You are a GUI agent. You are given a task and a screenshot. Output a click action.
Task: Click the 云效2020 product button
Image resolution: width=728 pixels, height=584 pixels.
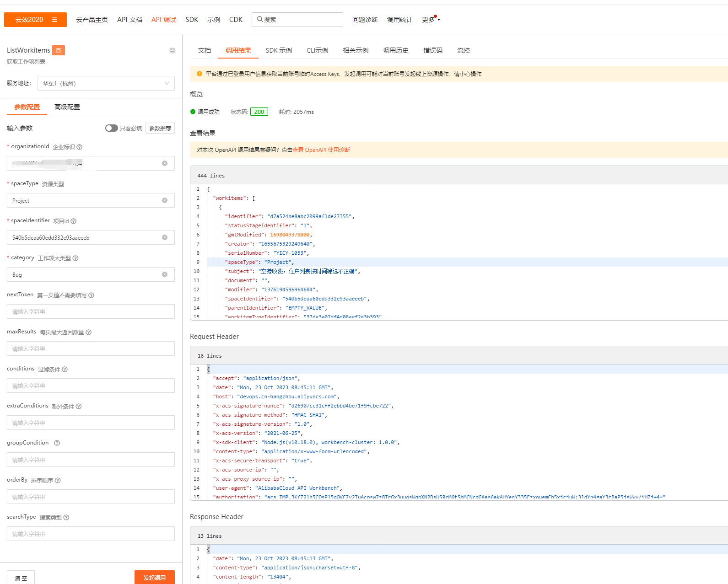35,20
